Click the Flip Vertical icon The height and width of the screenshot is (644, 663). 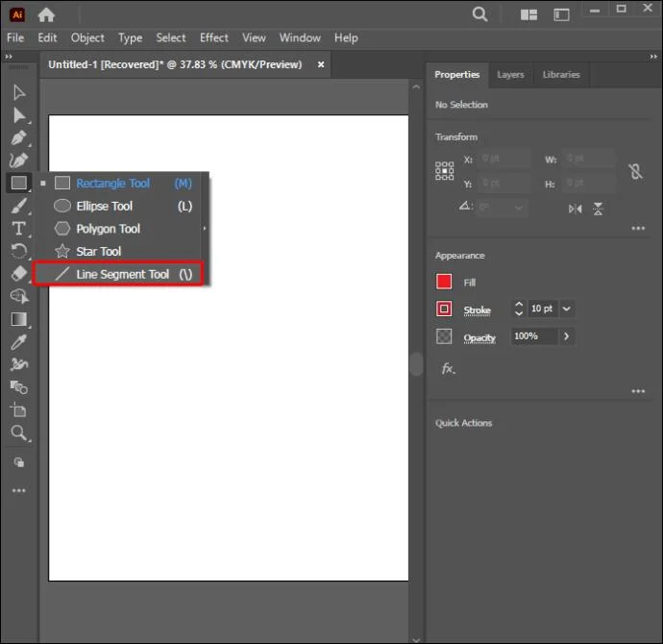[x=598, y=209]
